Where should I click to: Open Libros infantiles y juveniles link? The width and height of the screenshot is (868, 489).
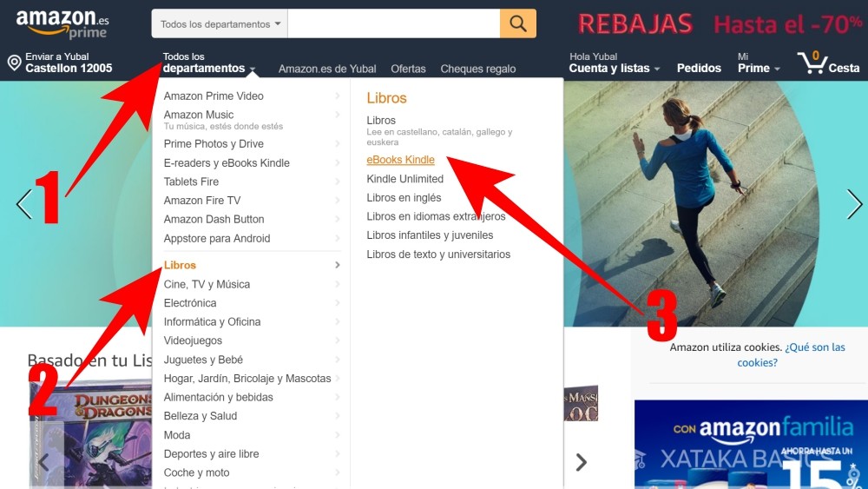[430, 235]
